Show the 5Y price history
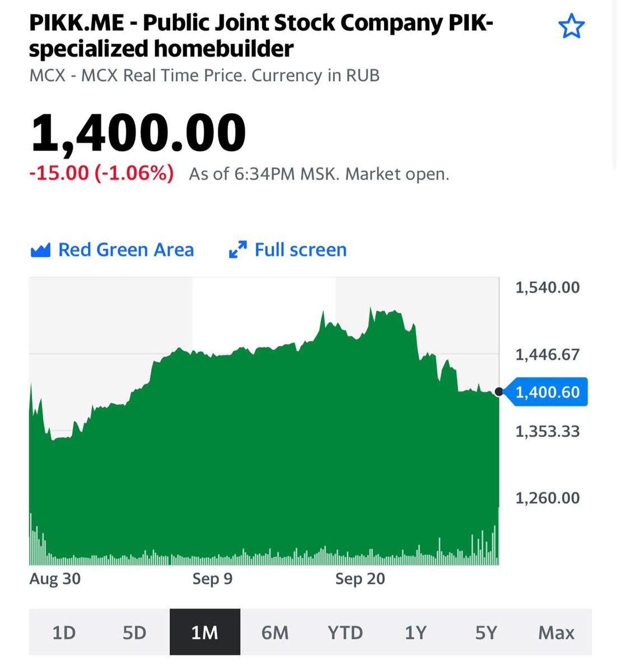 point(486,632)
